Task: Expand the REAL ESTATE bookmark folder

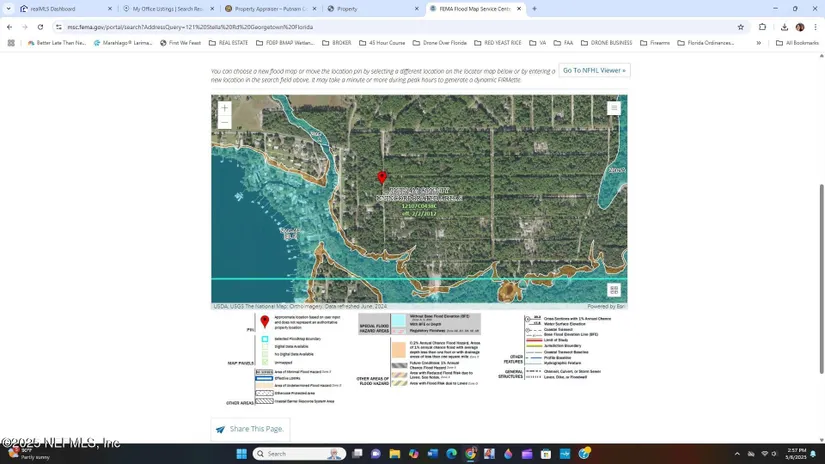Action: [x=228, y=43]
